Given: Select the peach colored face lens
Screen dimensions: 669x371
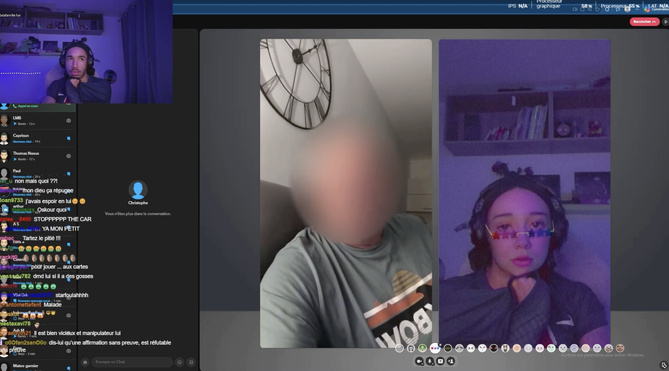Looking at the screenshot, I should (x=517, y=348).
